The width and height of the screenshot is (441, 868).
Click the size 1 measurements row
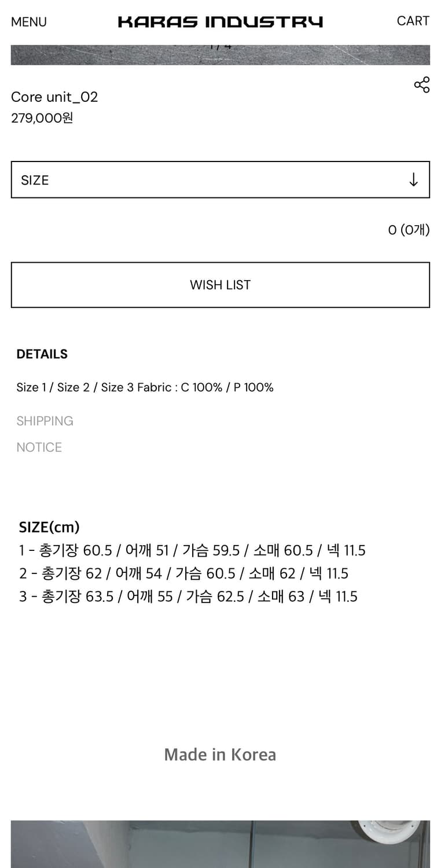(192, 550)
